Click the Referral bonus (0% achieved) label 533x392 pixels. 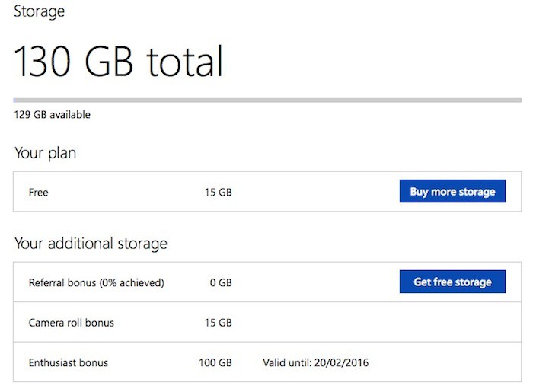pos(96,282)
